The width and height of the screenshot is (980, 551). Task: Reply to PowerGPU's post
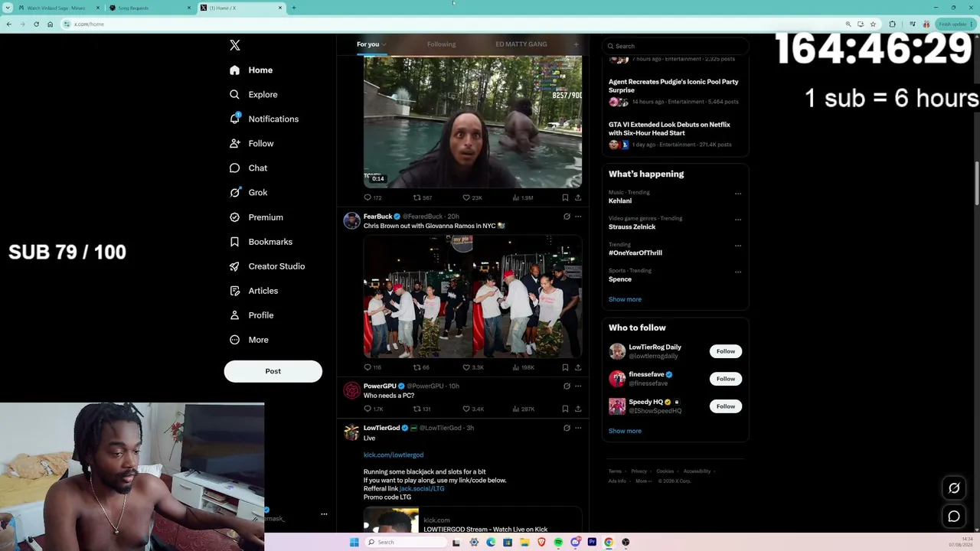(373, 409)
